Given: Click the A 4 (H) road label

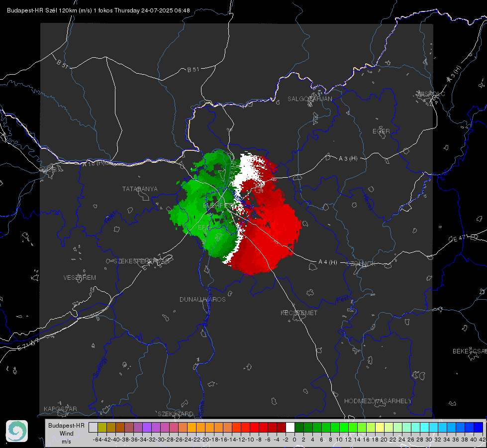Looking at the screenshot, I should click(328, 262).
